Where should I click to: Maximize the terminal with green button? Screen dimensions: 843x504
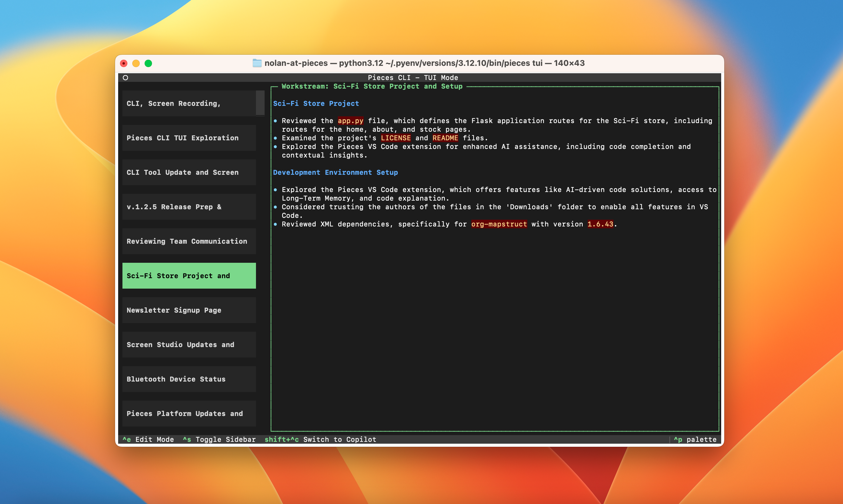(148, 63)
